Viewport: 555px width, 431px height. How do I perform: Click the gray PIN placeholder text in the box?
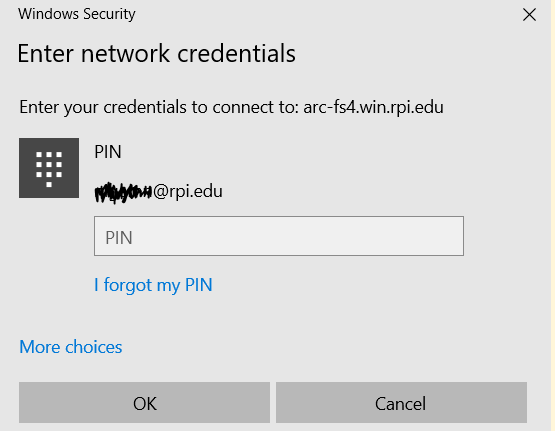[119, 237]
